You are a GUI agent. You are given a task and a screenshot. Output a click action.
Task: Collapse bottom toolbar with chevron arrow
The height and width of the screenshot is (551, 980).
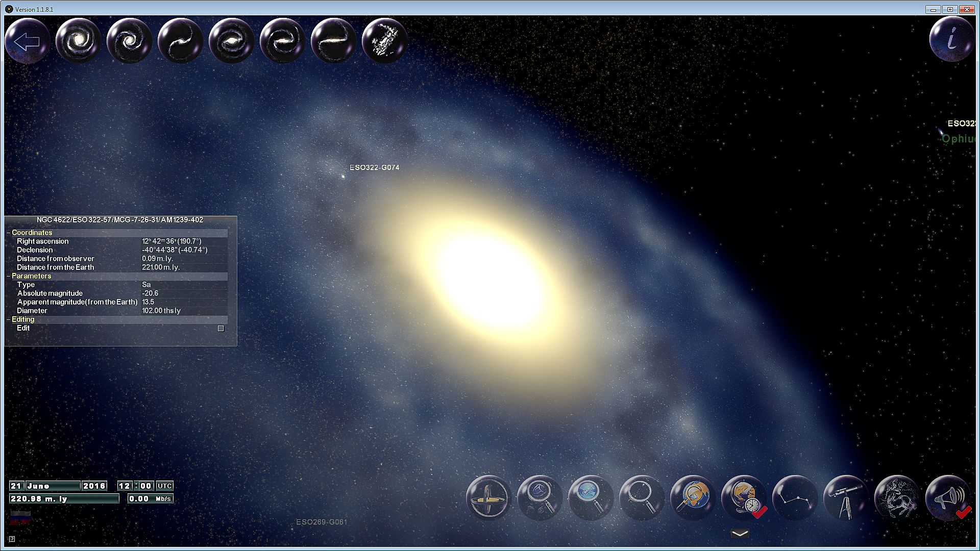coord(740,534)
